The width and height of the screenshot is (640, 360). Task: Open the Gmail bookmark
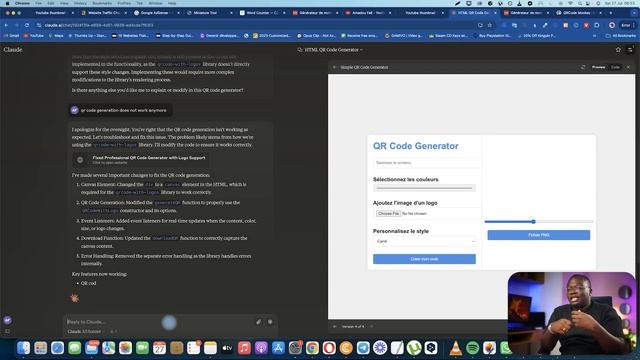(x=11, y=36)
